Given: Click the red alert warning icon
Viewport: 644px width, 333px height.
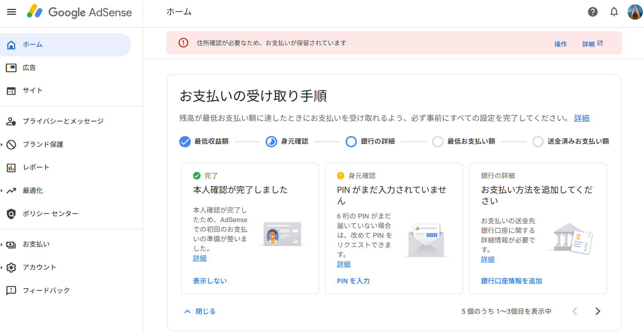Looking at the screenshot, I should [x=183, y=43].
